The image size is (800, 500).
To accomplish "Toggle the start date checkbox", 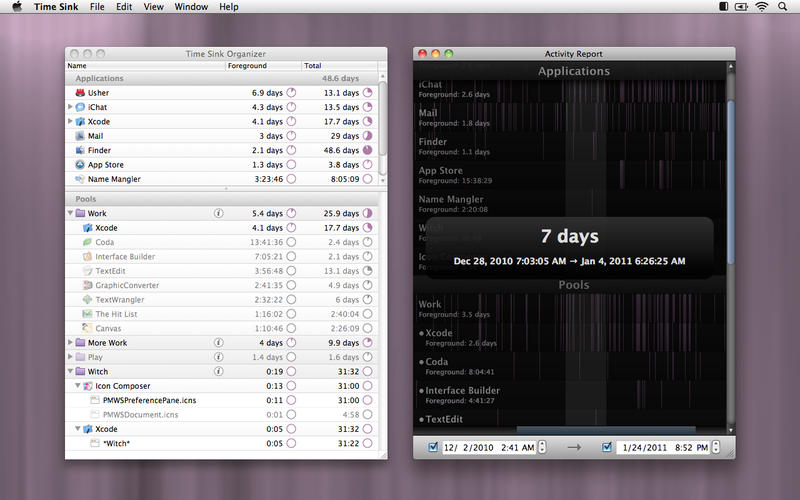I will click(x=433, y=447).
